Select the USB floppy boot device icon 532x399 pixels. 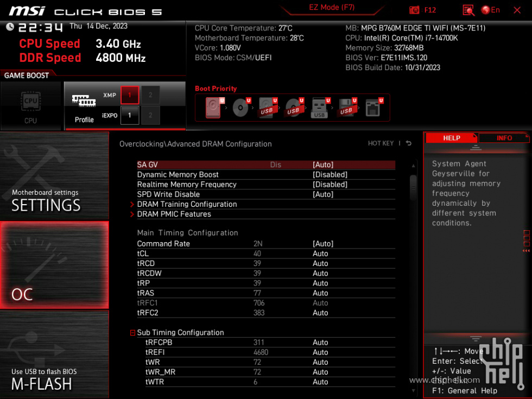coord(346,107)
